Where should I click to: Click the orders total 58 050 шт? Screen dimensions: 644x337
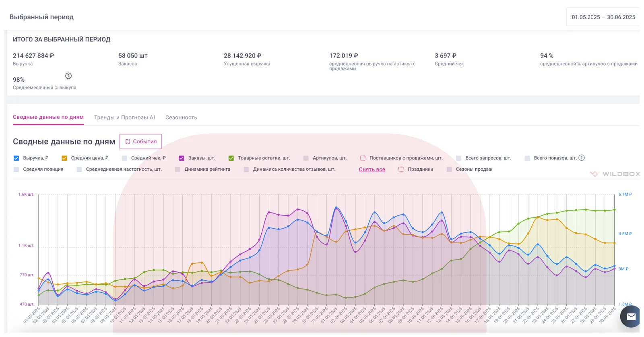click(133, 56)
